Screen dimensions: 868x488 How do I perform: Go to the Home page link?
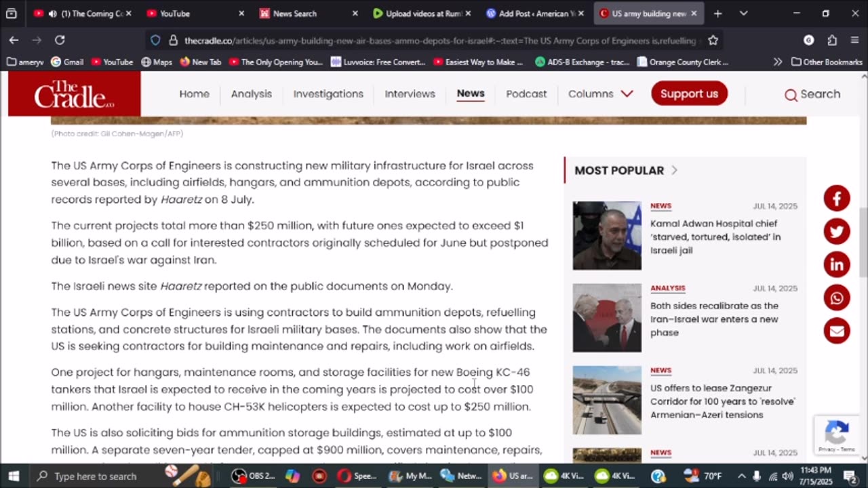click(194, 94)
